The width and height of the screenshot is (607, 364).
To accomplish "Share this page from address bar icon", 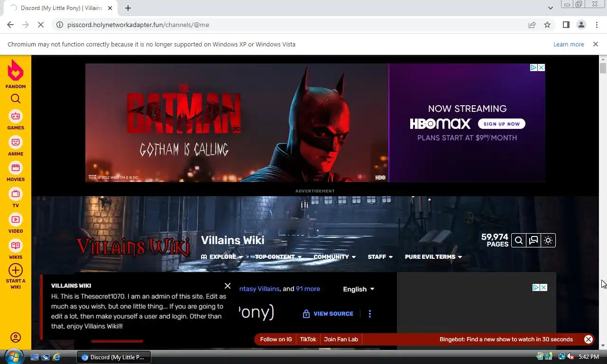I will (532, 25).
